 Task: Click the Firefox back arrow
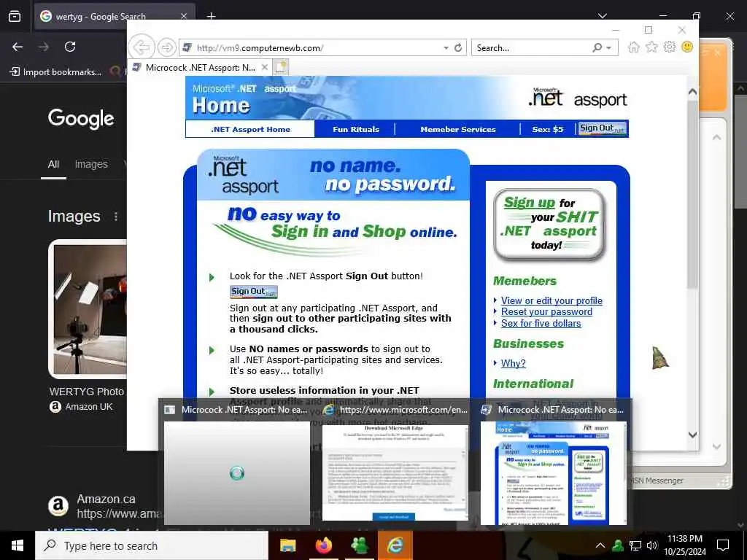[18, 47]
